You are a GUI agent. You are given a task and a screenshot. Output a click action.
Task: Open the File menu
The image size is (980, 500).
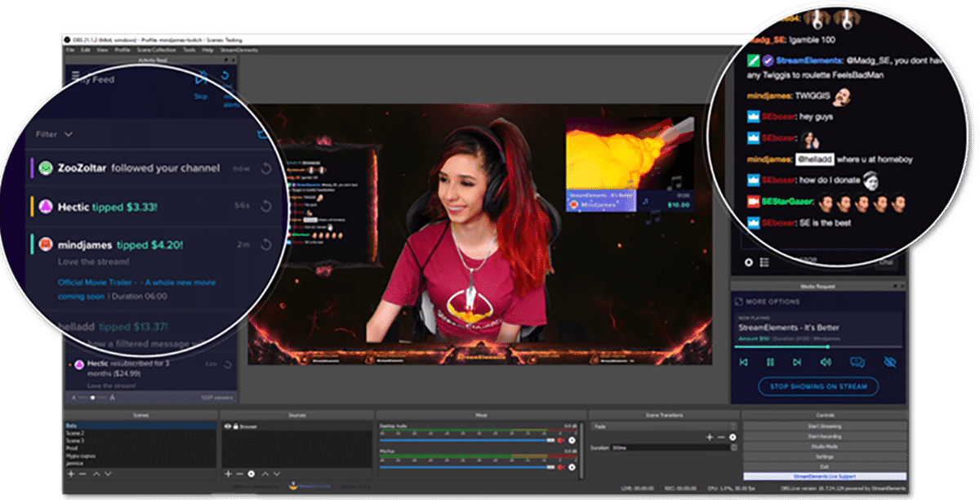[70, 51]
